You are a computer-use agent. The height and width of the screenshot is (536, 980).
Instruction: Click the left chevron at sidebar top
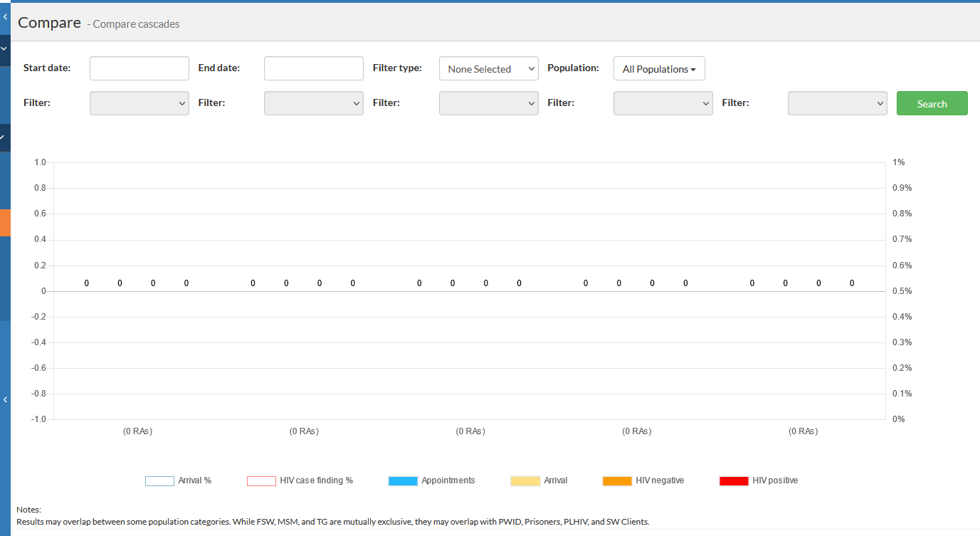tap(5, 16)
